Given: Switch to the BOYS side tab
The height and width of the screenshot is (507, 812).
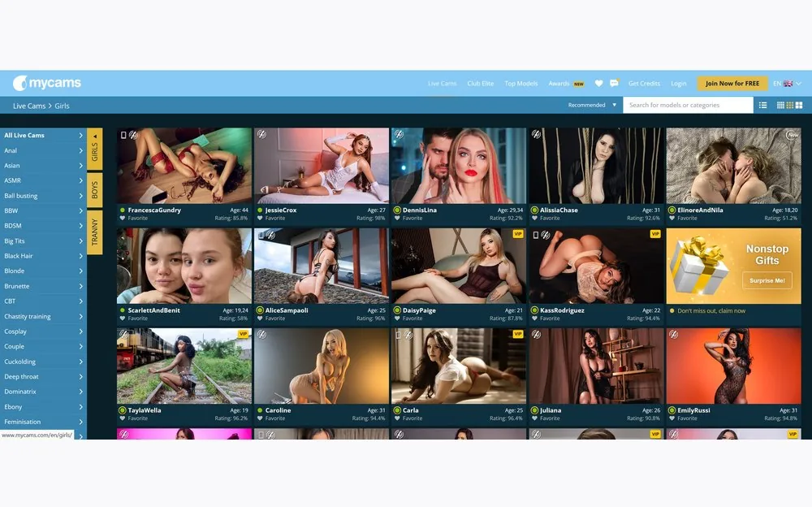Looking at the screenshot, I should coord(95,190).
